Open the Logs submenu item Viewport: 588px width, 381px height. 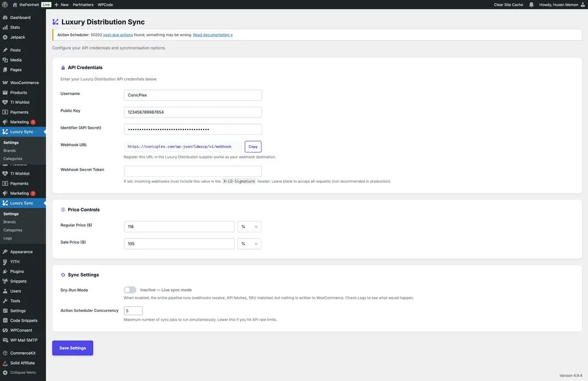click(x=8, y=238)
